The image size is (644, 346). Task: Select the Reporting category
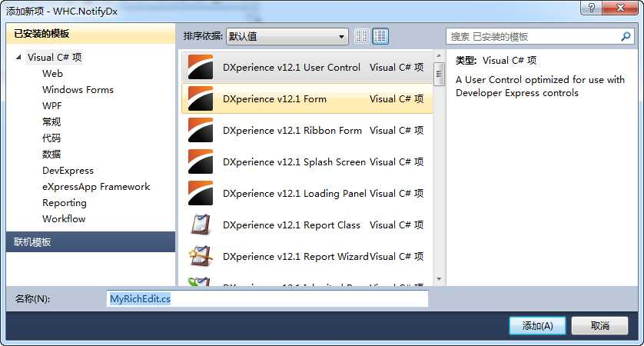tap(65, 203)
